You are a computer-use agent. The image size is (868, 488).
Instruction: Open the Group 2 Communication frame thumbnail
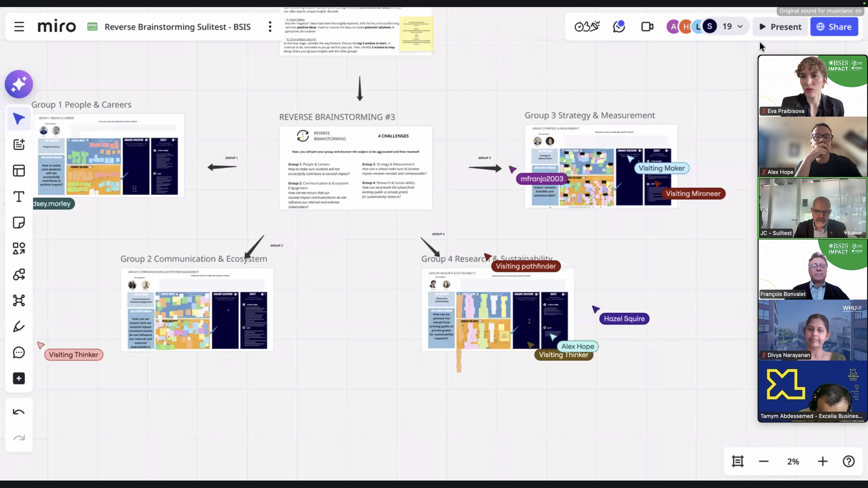[197, 310]
